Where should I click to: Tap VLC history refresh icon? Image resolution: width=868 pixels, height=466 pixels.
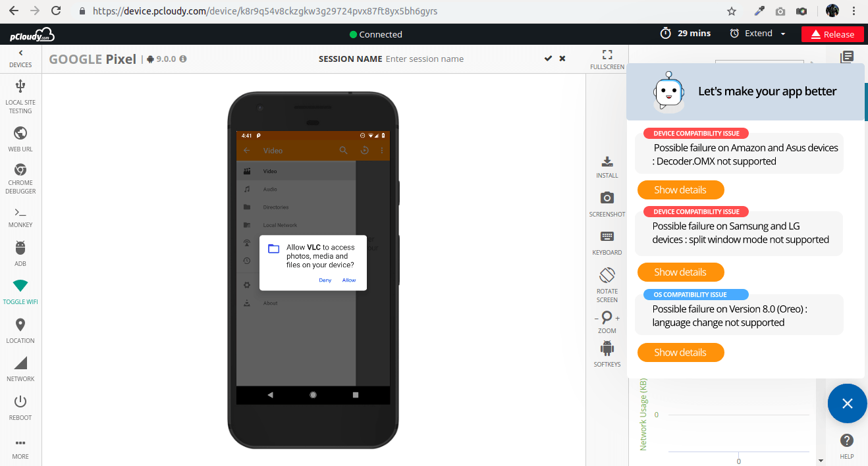click(364, 150)
